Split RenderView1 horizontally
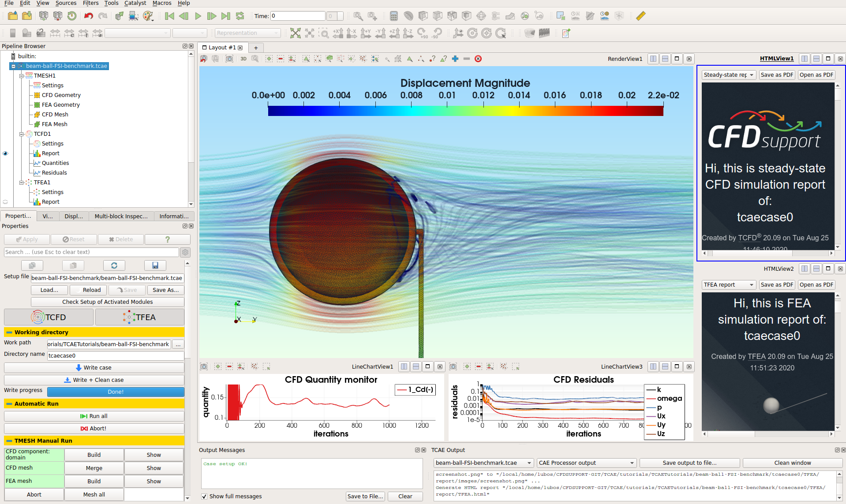The height and width of the screenshot is (504, 846). click(653, 59)
